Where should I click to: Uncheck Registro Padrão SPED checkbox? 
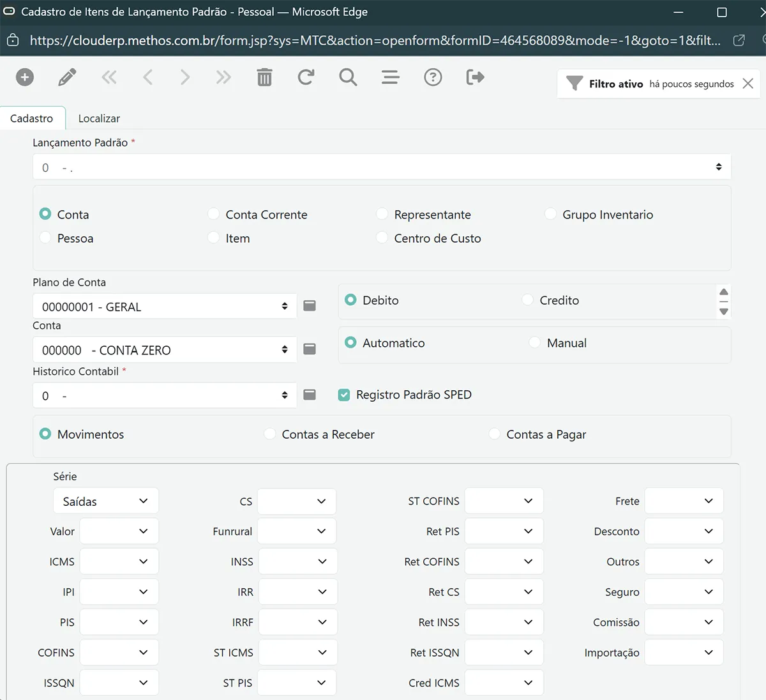344,395
